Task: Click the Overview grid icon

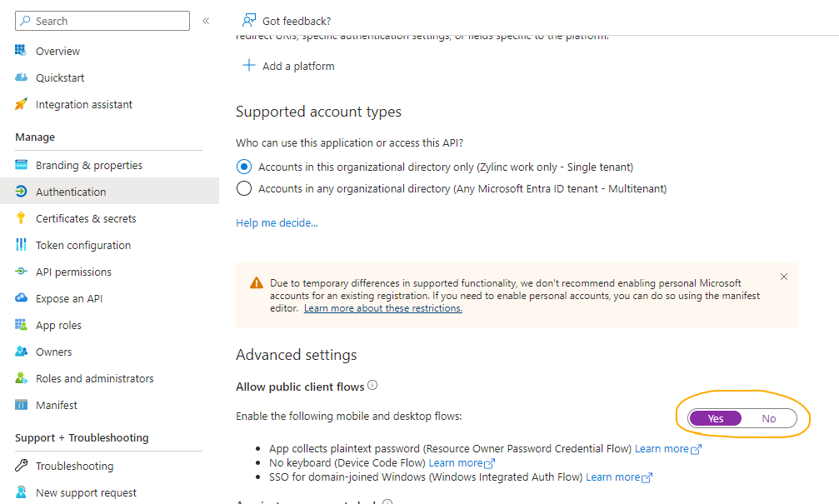Action: point(21,51)
